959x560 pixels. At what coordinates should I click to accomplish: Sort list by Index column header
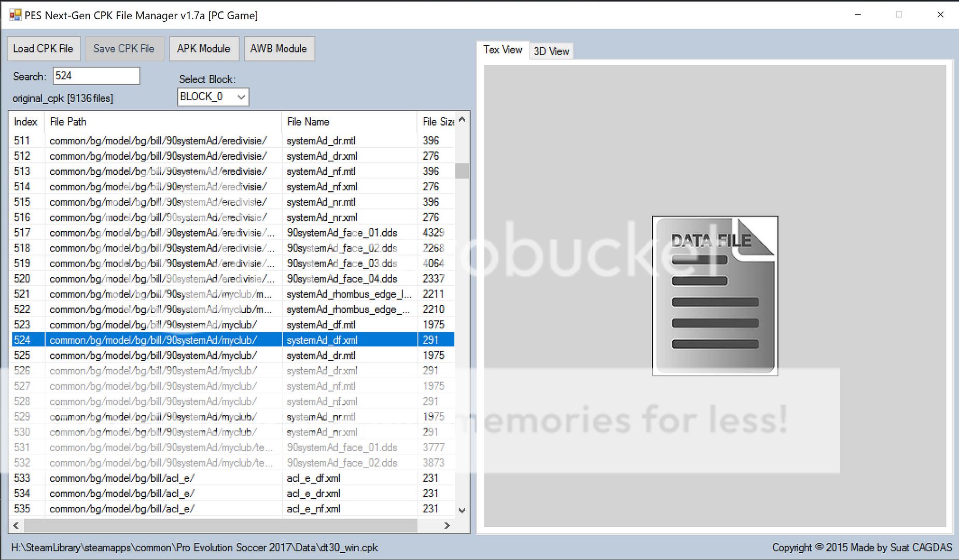point(26,122)
